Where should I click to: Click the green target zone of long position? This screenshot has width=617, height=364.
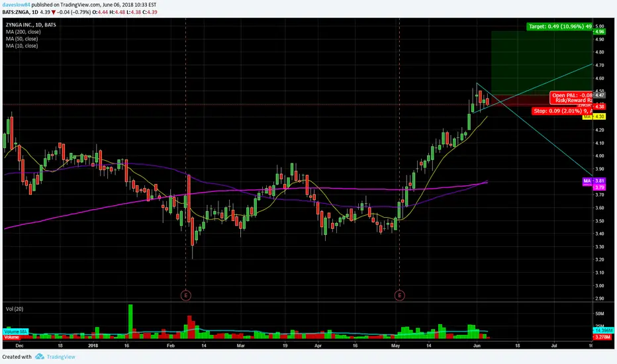pyautogui.click(x=542, y=62)
